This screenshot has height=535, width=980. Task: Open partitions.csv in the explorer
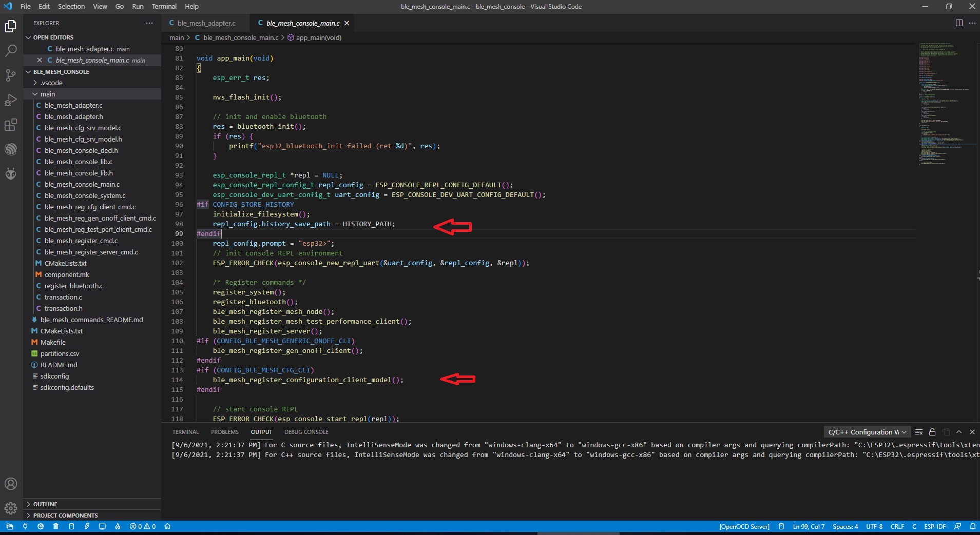[x=60, y=353]
